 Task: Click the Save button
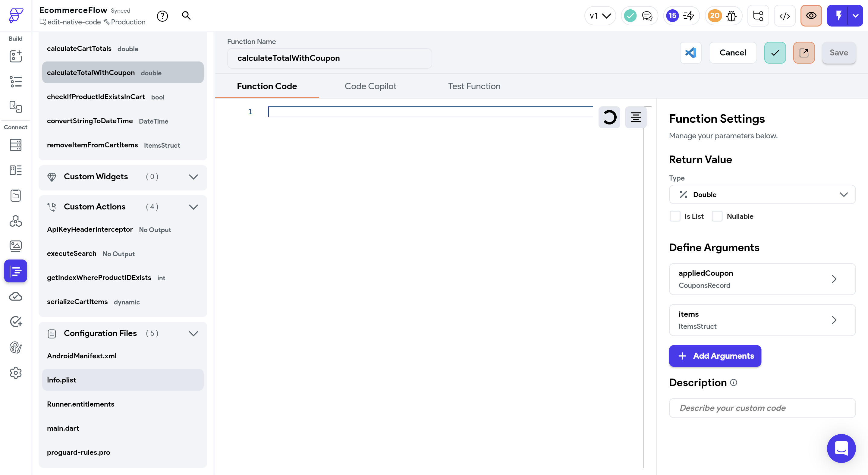tap(839, 52)
